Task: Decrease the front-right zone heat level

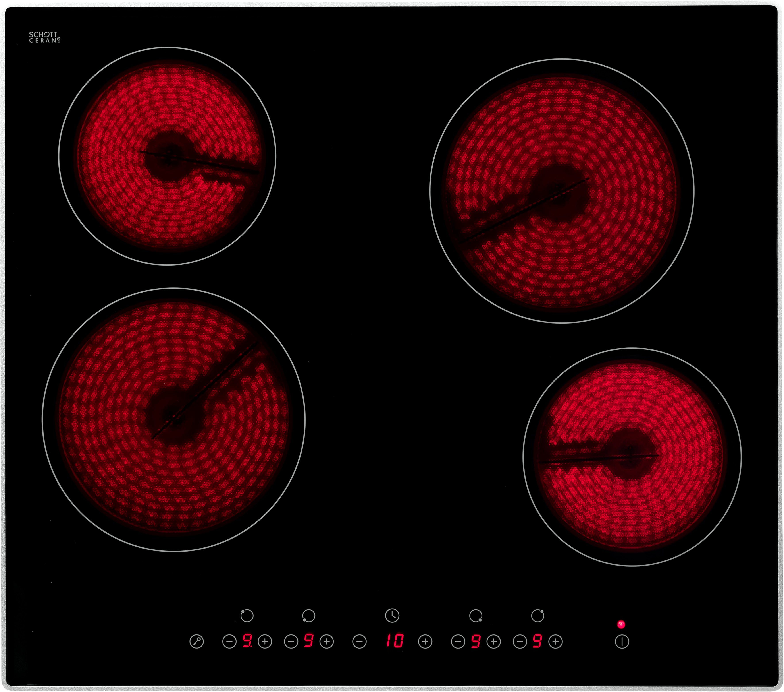Action: point(458,641)
